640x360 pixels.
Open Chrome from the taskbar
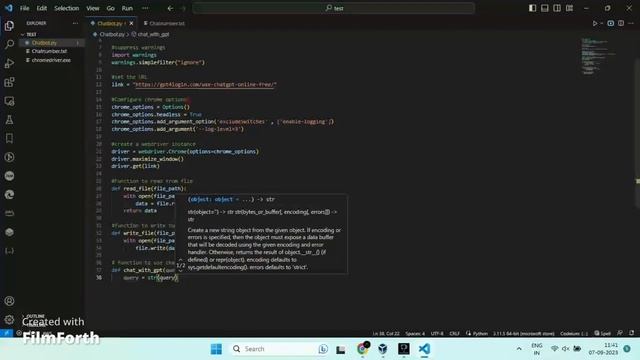362,349
